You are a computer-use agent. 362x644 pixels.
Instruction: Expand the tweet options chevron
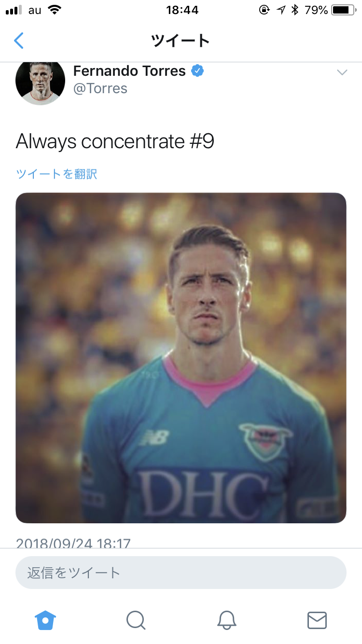pos(342,72)
